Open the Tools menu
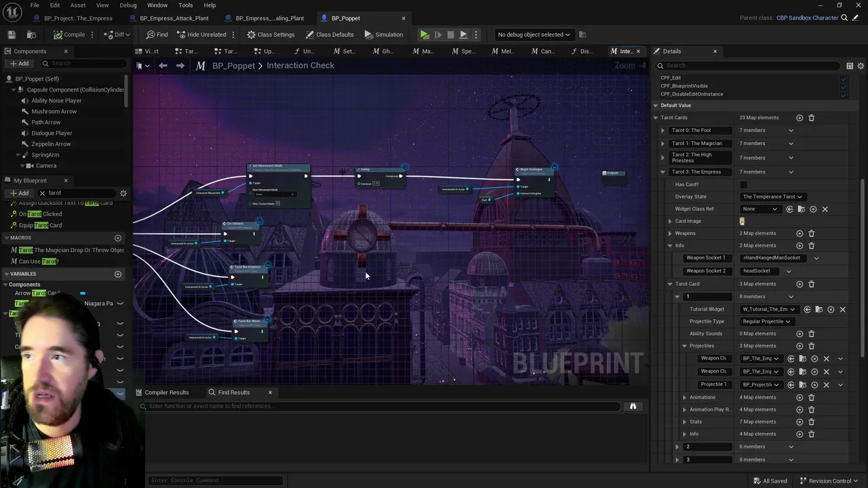The width and height of the screenshot is (868, 488). click(x=186, y=5)
